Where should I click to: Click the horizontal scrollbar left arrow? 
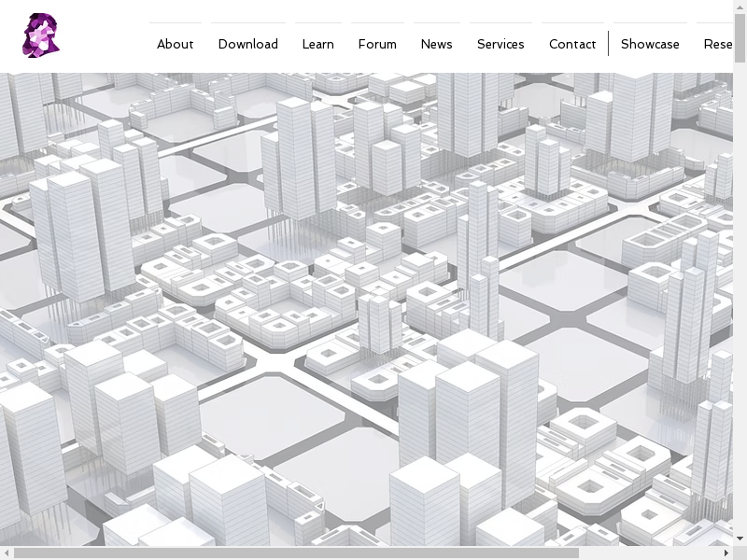click(7, 553)
